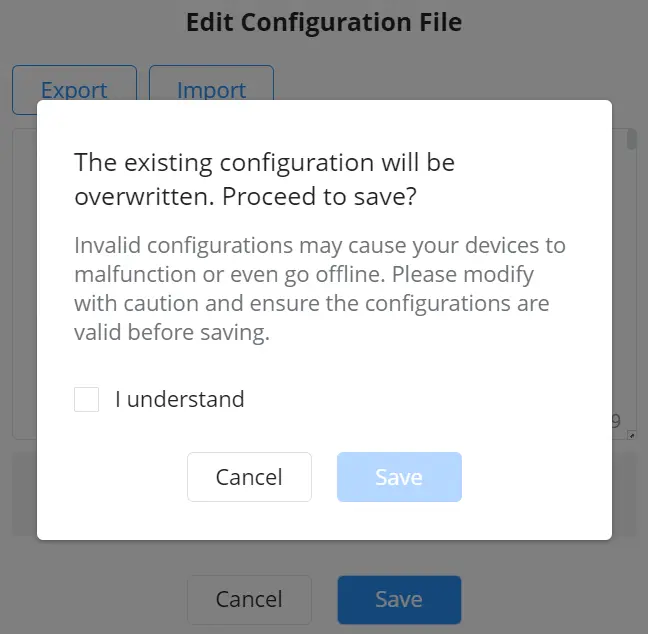
Task: Click the "Proceed to save?" text line
Action: [319, 196]
